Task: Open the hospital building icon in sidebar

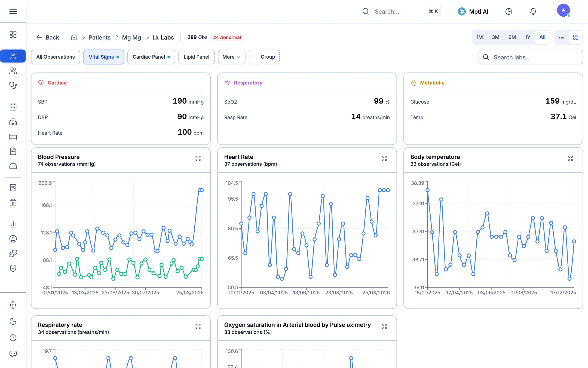Action: 13,122
